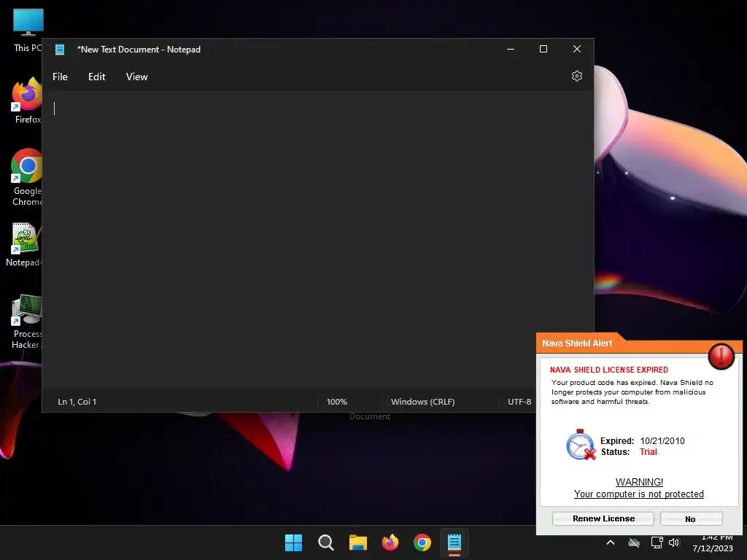Click the UTF-8 encoding status entry
The width and height of the screenshot is (747, 560).
[x=519, y=402]
